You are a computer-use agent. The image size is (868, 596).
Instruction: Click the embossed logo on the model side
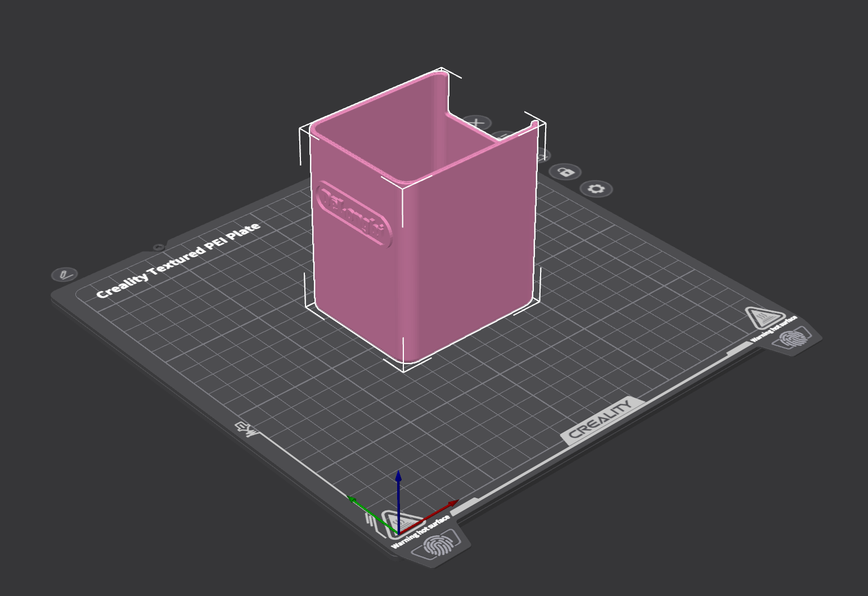coord(354,214)
